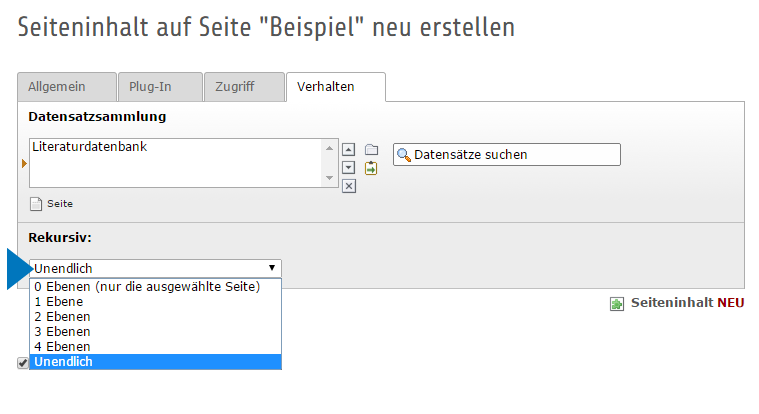This screenshot has height=414, width=759.
Task: Click the 'Seiteninhalt NEU' link
Action: pyautogui.click(x=687, y=303)
